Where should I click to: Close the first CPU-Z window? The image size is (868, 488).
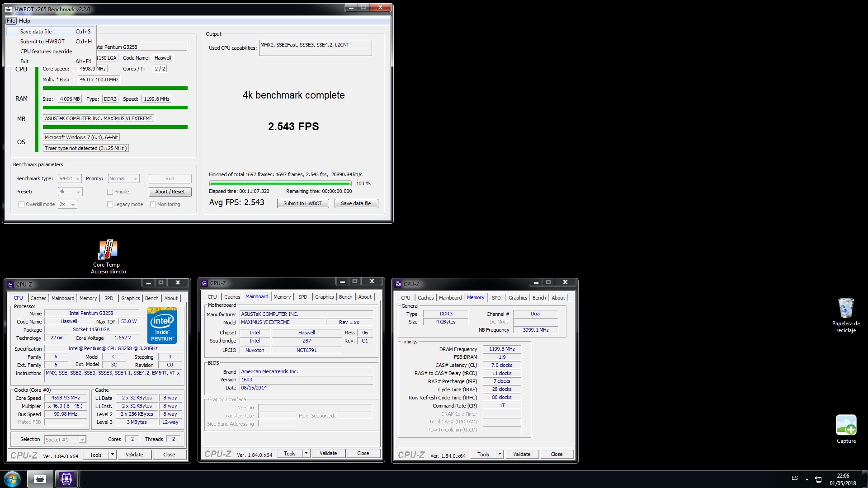point(178,282)
